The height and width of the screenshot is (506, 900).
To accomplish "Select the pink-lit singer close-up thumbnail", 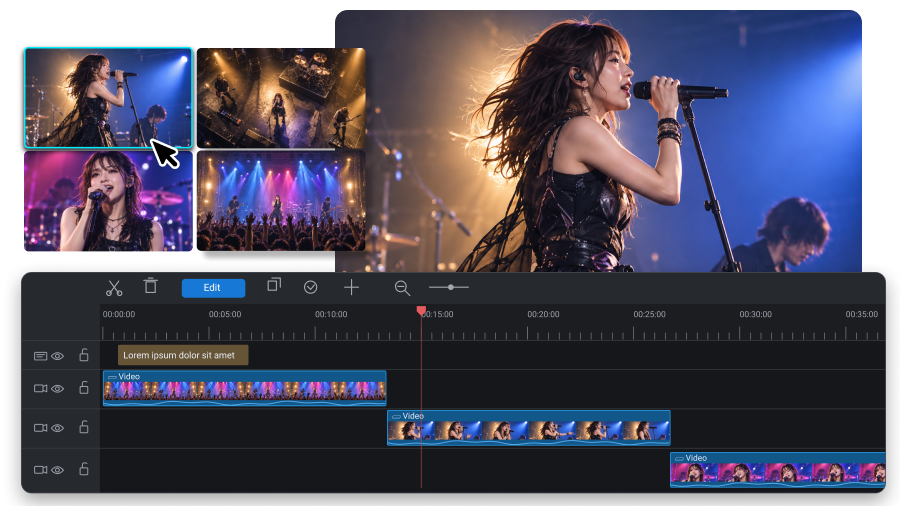I will click(x=108, y=201).
